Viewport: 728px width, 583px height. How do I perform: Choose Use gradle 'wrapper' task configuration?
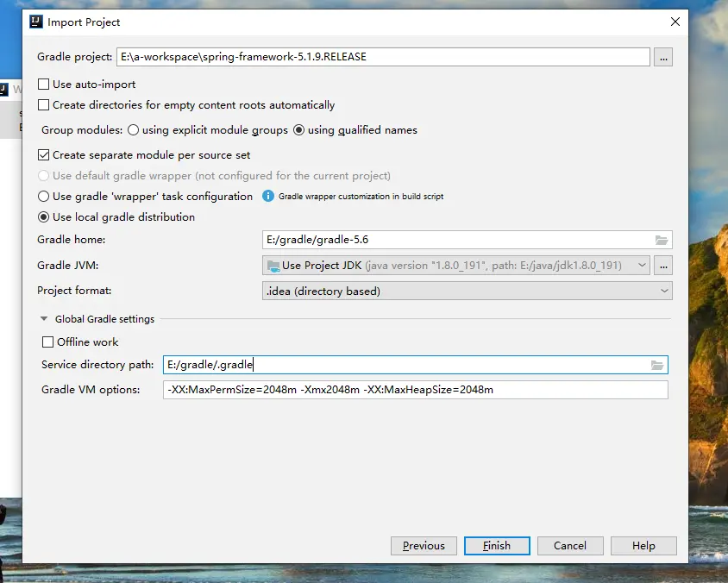(x=43, y=197)
